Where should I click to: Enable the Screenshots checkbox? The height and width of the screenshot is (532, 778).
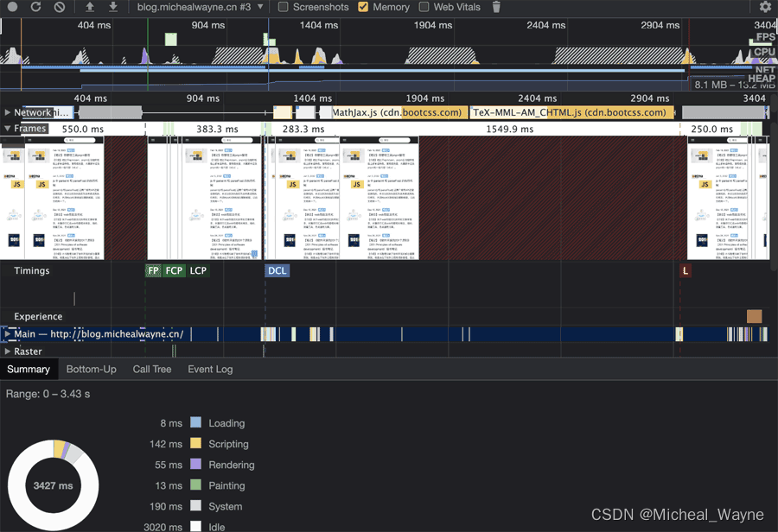click(x=283, y=7)
